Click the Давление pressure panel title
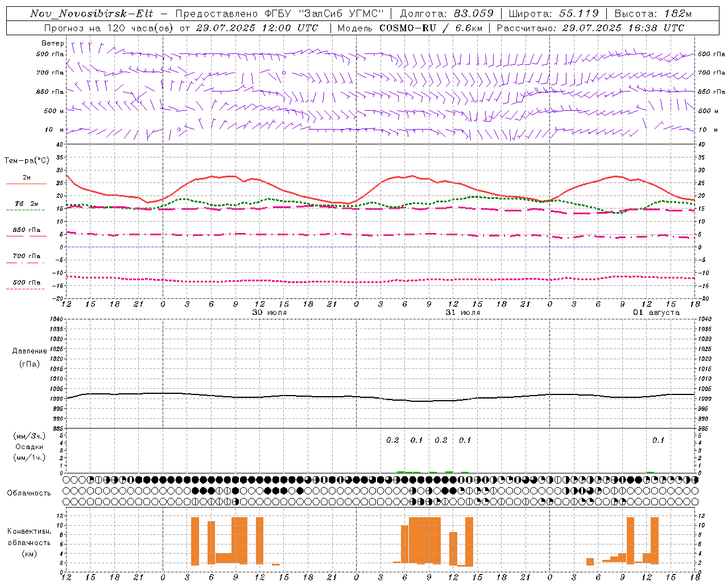The image size is (728, 582). 29,351
